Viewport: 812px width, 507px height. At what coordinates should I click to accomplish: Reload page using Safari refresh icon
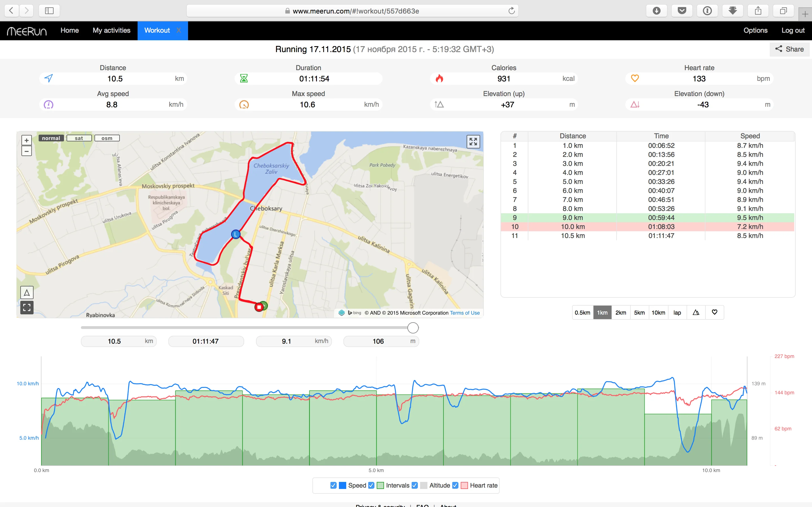[x=511, y=11]
